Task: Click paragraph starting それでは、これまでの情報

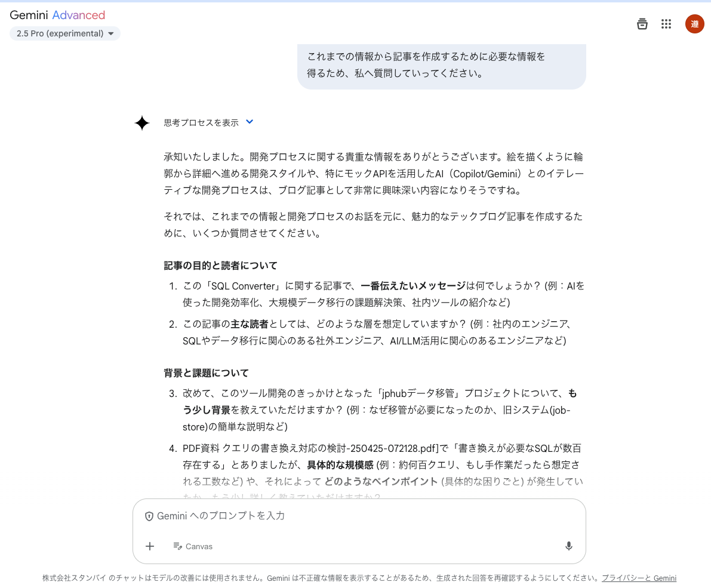Action: point(374,225)
